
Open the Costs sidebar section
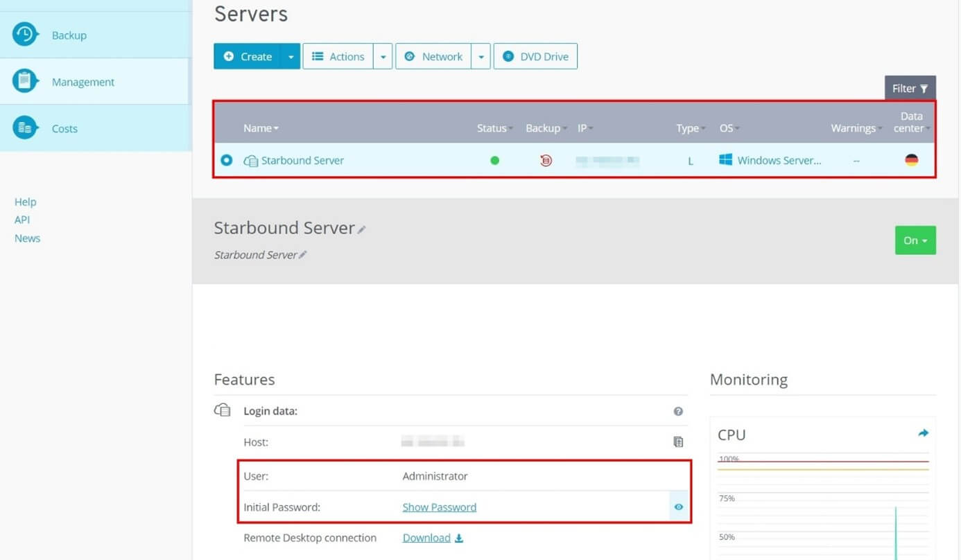point(95,128)
